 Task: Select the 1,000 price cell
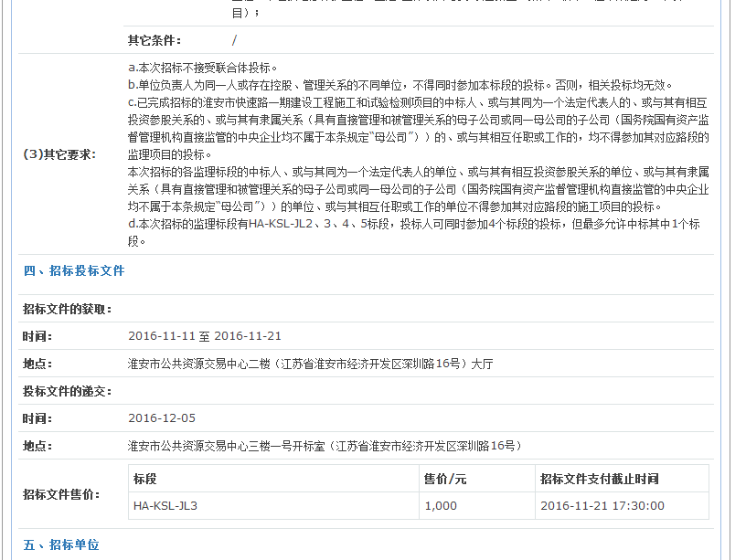click(x=440, y=505)
